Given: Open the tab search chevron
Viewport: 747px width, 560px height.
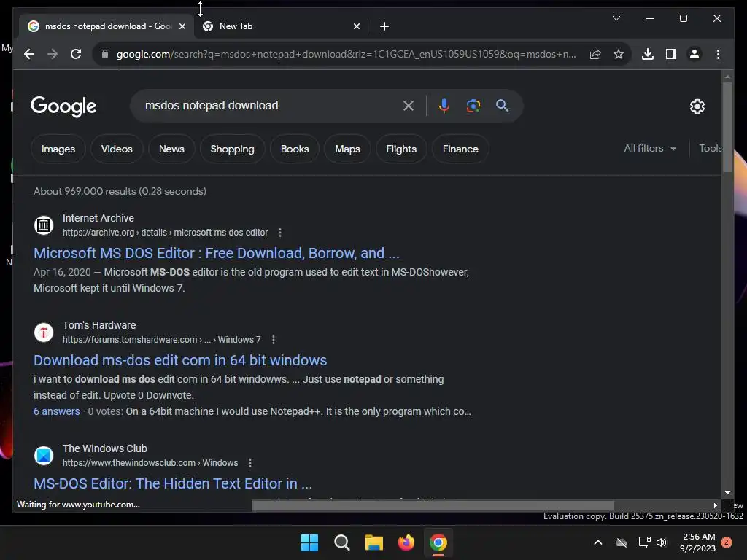Looking at the screenshot, I should coord(616,18).
